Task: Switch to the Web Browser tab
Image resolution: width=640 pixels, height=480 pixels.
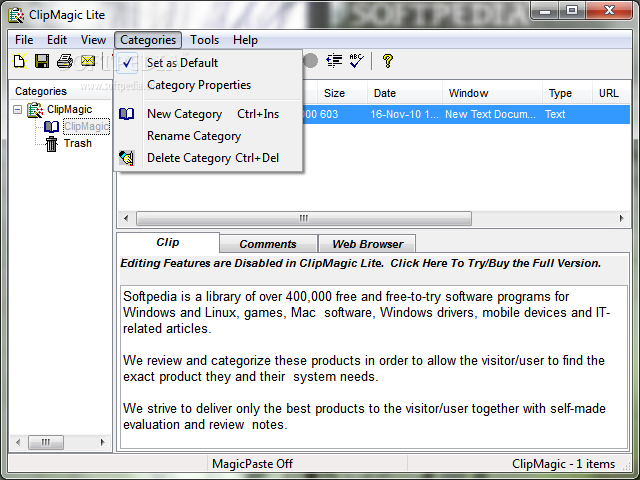Action: pyautogui.click(x=367, y=244)
